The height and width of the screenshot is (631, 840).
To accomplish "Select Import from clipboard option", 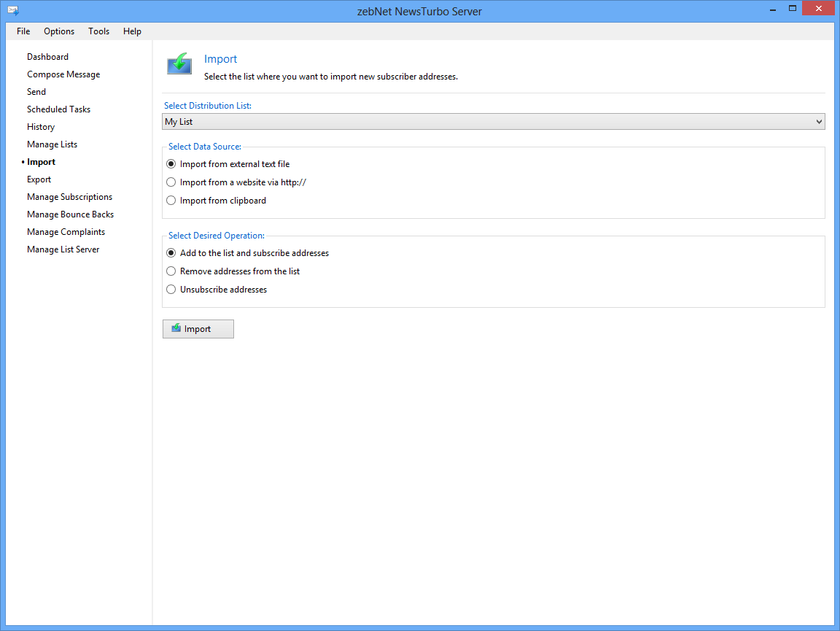I will coord(171,201).
